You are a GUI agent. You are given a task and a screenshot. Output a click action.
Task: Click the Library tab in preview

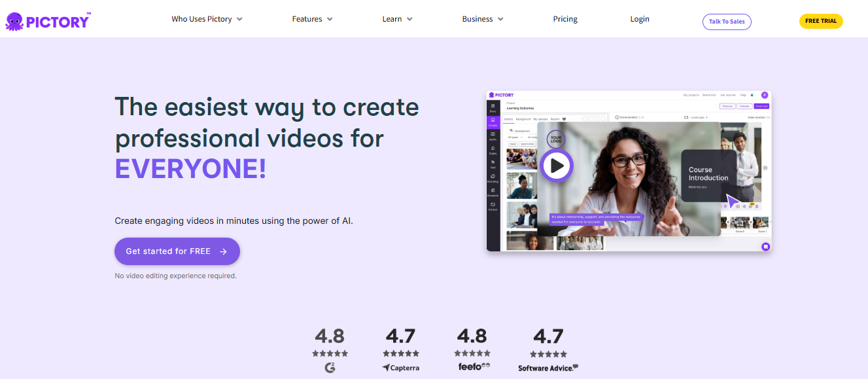[508, 119]
